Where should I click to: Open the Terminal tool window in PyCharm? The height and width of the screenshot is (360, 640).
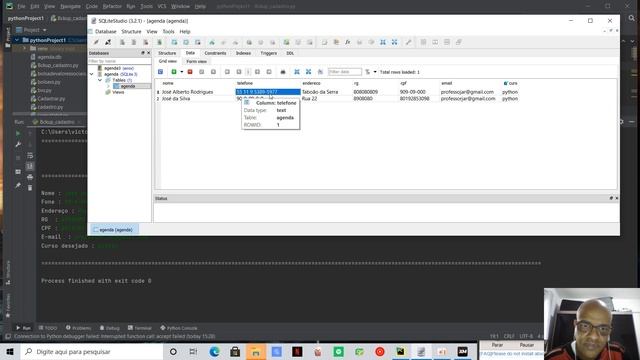tap(140, 328)
